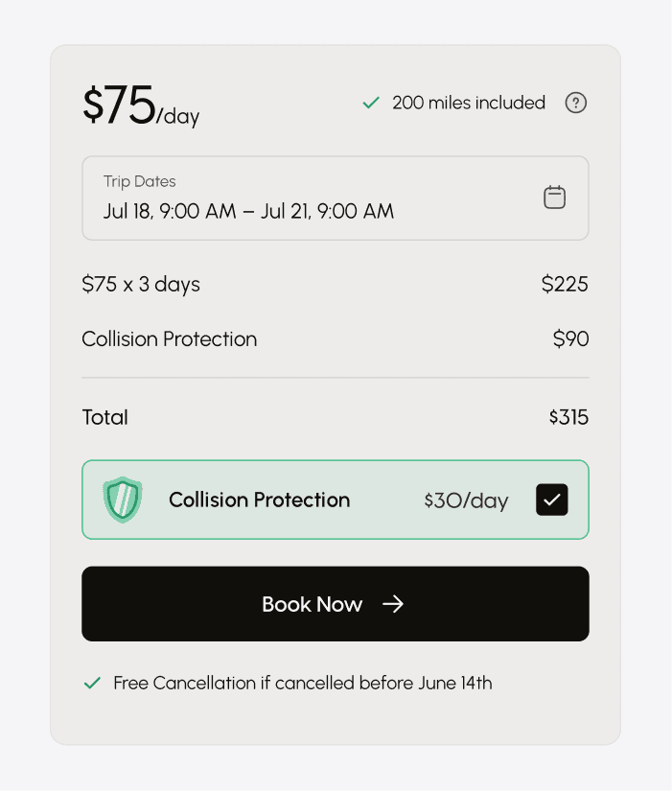This screenshot has width=672, height=791.
Task: Uncheck the Collision Protection checkbox
Action: coord(551,500)
